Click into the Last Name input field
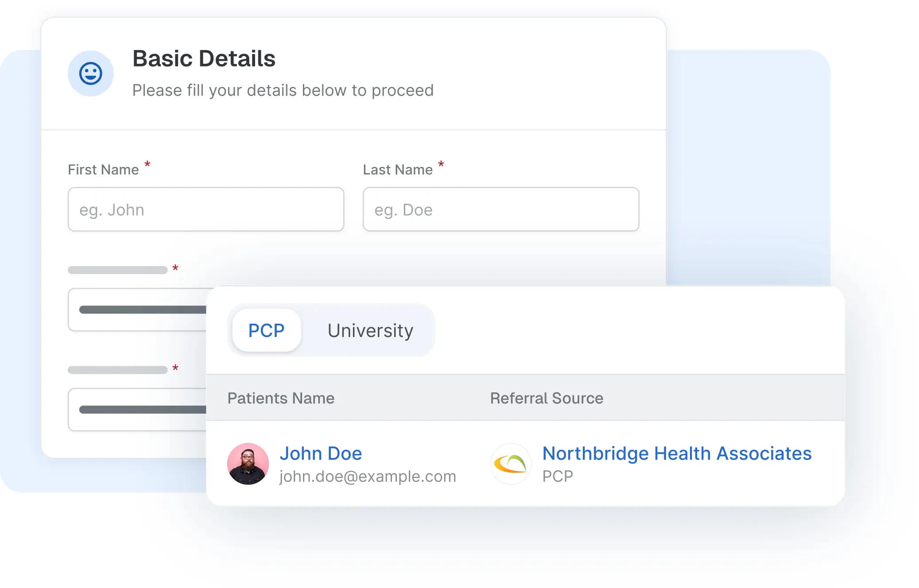 coord(501,209)
